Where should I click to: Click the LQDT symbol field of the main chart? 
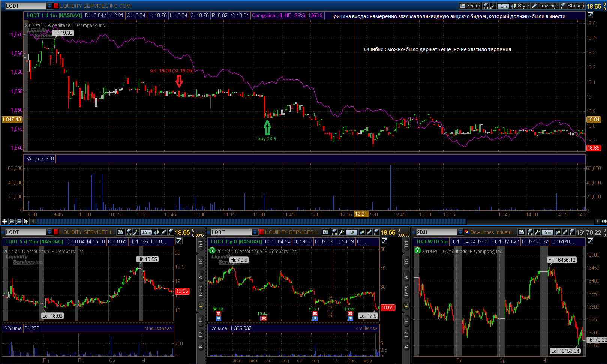pyautogui.click(x=25, y=6)
